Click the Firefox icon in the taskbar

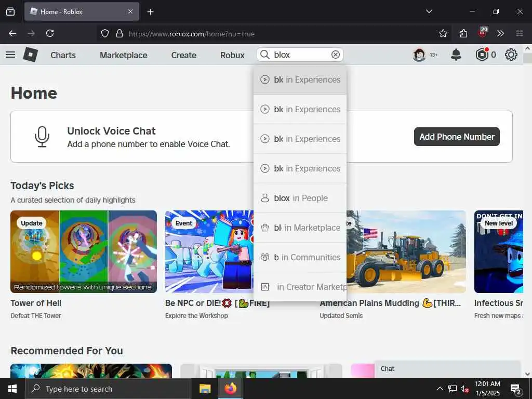pos(230,389)
